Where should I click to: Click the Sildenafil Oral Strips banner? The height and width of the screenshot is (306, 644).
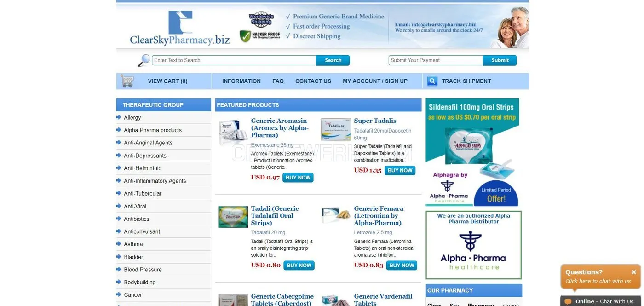point(472,152)
